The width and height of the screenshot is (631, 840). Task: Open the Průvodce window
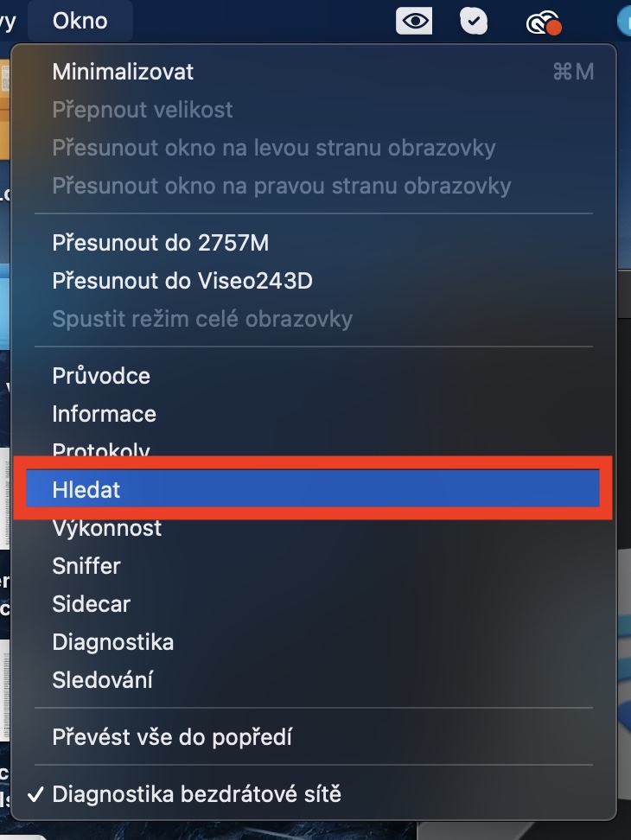pyautogui.click(x=101, y=376)
